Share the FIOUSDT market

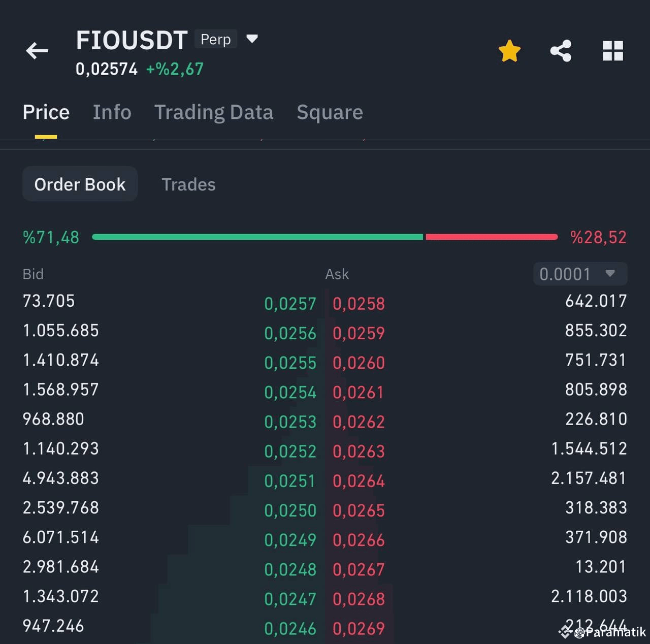tap(561, 50)
